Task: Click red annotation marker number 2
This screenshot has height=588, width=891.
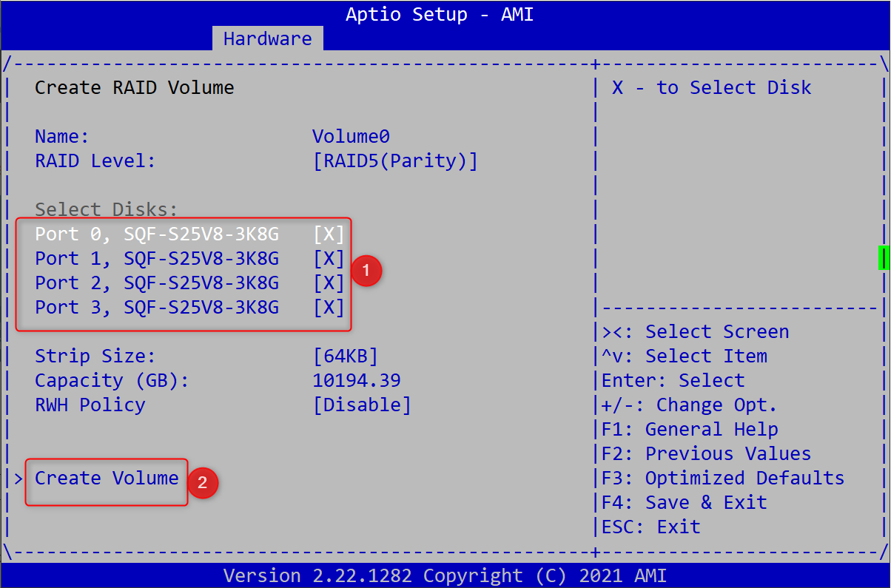Action: [x=202, y=484]
